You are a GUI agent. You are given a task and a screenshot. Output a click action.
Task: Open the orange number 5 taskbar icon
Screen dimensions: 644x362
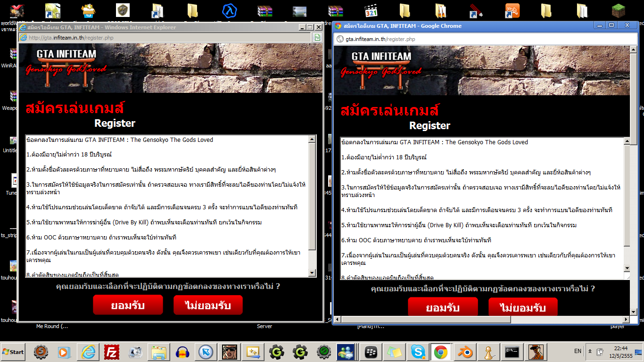tap(41, 352)
